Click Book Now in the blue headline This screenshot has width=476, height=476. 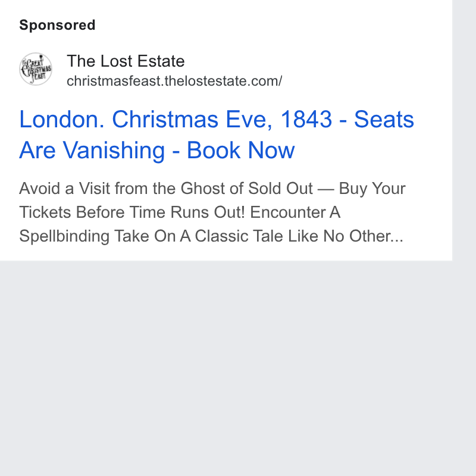pos(241,150)
